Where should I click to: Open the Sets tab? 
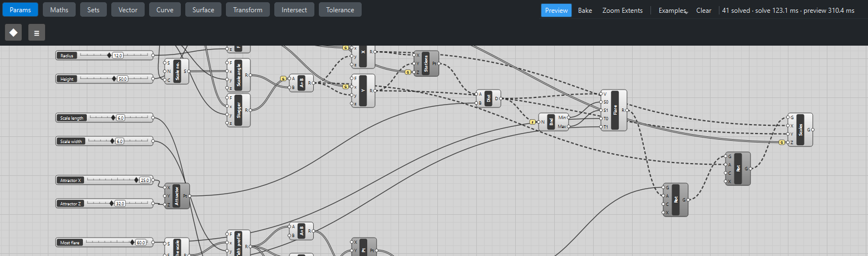(93, 9)
